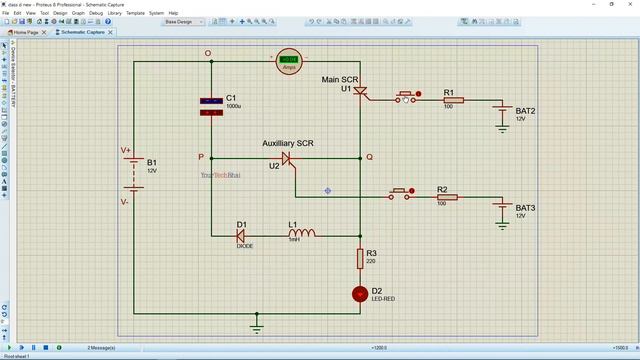Click the Open Project folder icon

pyautogui.click(x=14, y=22)
